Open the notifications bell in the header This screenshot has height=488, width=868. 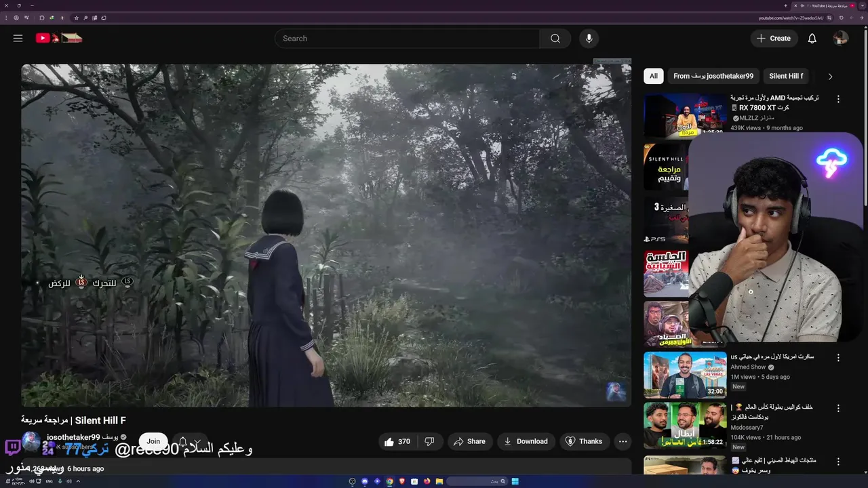(x=812, y=39)
